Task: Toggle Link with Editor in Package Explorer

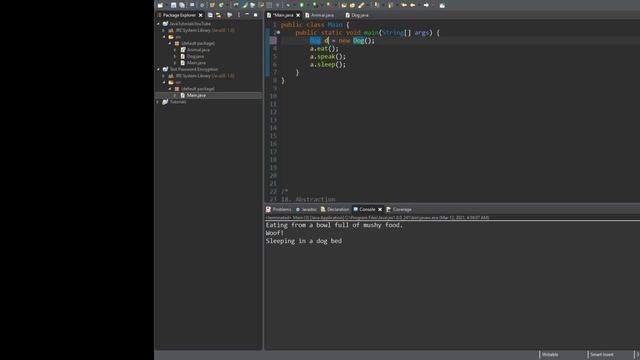Action: pyautogui.click(x=218, y=15)
